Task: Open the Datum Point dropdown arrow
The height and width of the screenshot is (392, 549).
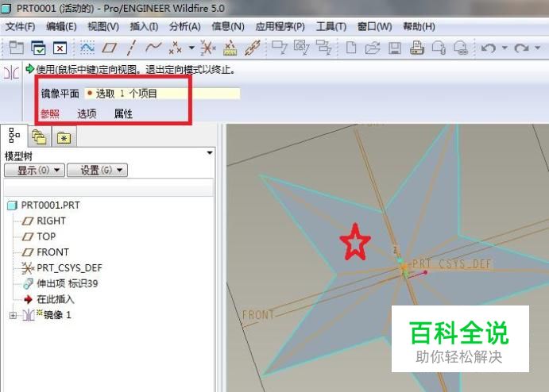Action: pyautogui.click(x=191, y=48)
